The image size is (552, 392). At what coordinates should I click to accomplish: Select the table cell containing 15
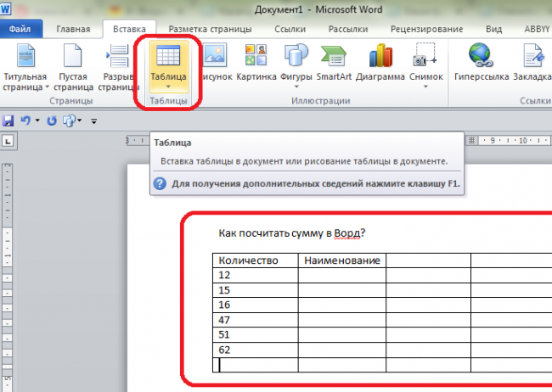pyautogui.click(x=256, y=290)
